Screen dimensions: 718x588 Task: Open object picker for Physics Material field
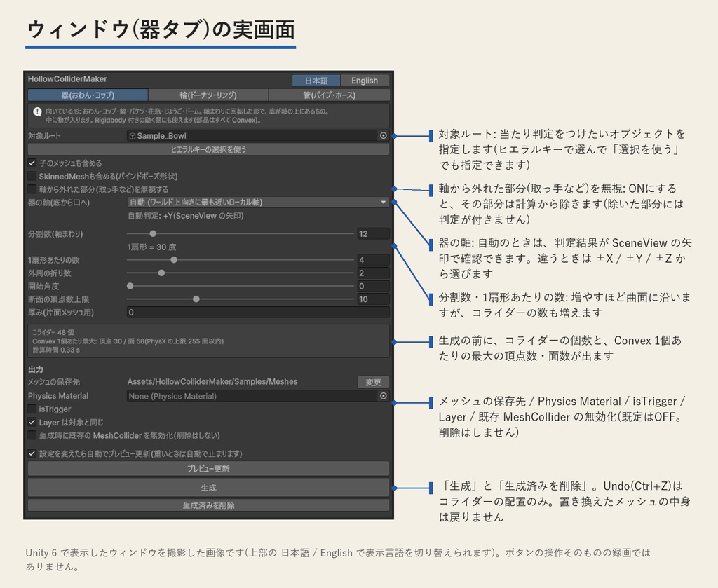pyautogui.click(x=384, y=396)
